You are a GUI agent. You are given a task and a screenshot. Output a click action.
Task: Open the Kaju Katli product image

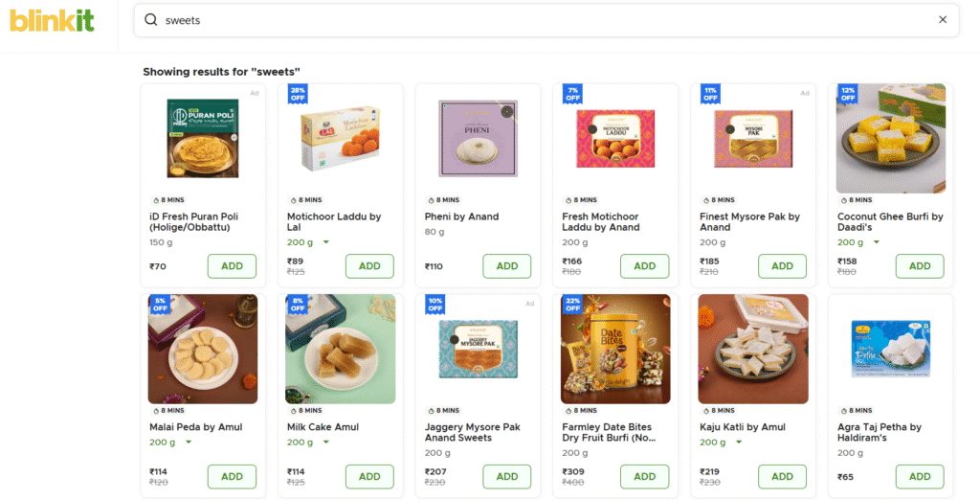coord(753,349)
